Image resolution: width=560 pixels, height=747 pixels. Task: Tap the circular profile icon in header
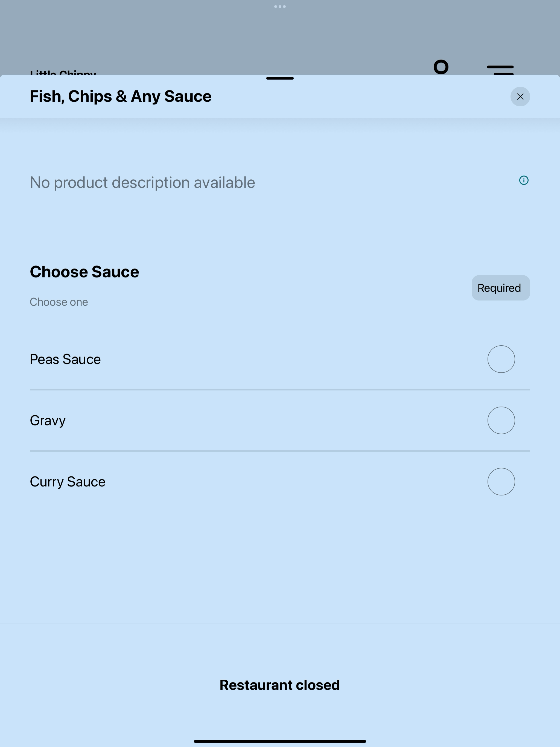(441, 67)
